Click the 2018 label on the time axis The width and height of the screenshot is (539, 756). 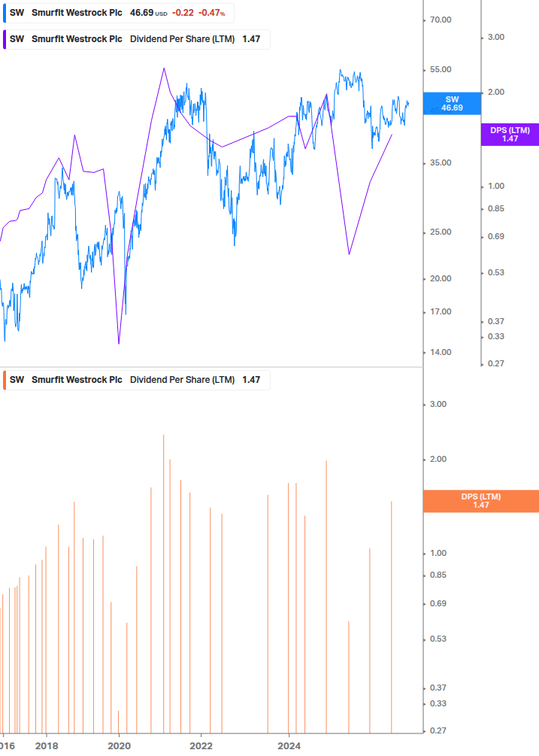pos(47,746)
